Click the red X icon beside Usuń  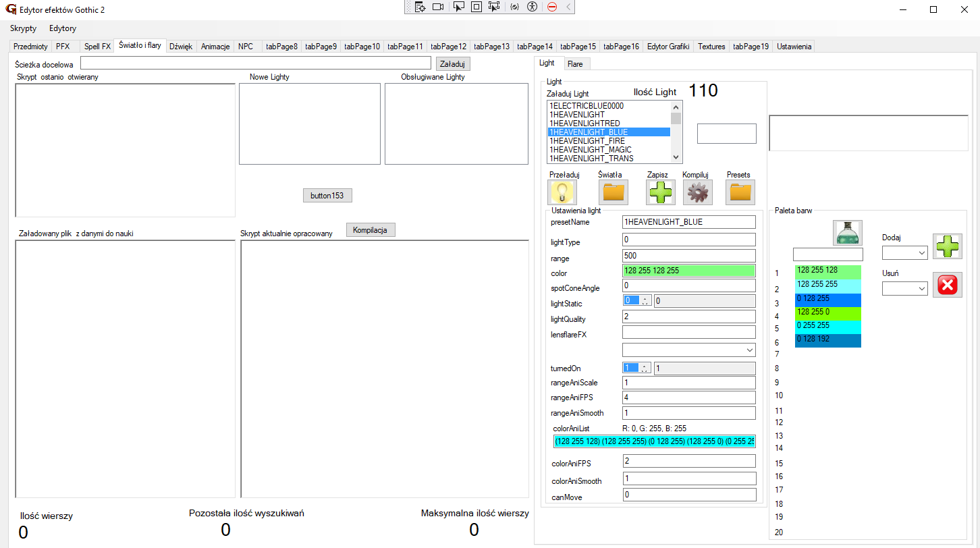pyautogui.click(x=947, y=285)
